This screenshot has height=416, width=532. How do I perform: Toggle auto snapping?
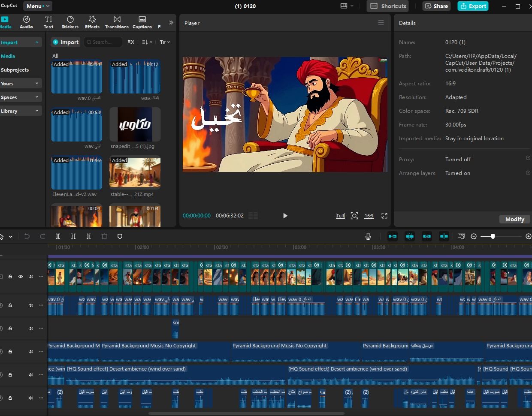410,236
